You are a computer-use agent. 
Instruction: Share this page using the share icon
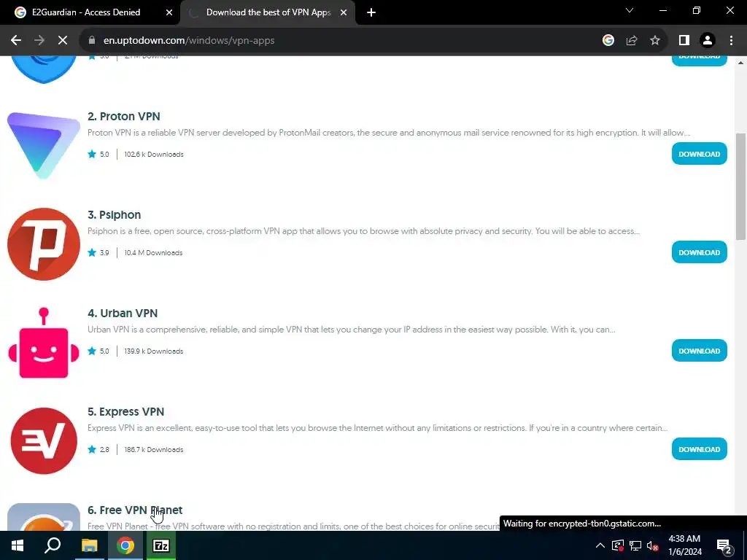[632, 41]
